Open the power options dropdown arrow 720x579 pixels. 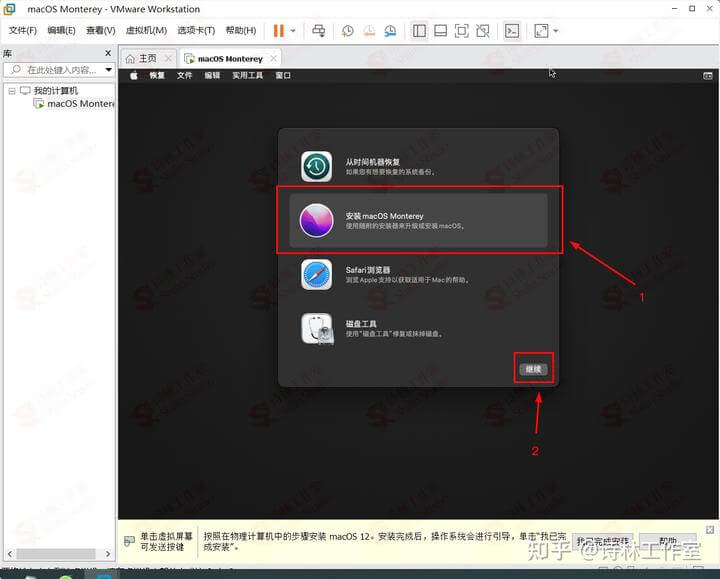point(293,31)
